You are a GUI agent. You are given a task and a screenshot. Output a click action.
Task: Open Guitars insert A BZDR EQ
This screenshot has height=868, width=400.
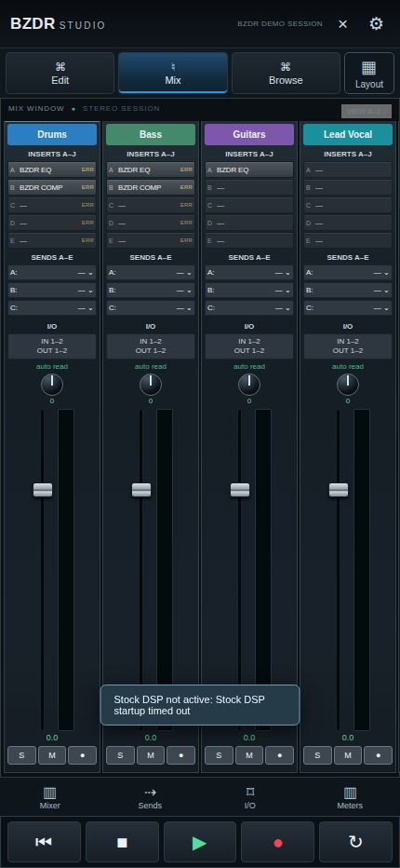click(x=249, y=170)
